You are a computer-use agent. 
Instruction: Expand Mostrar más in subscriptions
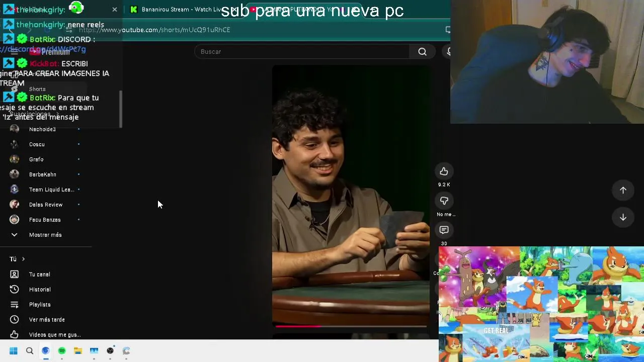point(45,235)
